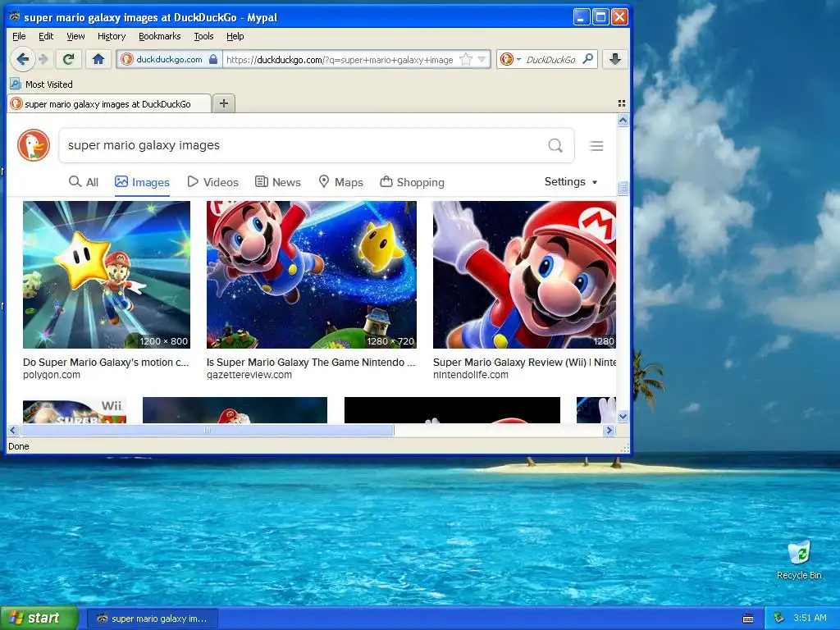Image resolution: width=840 pixels, height=630 pixels.
Task: Go back using the back arrow button
Action: click(x=22, y=59)
